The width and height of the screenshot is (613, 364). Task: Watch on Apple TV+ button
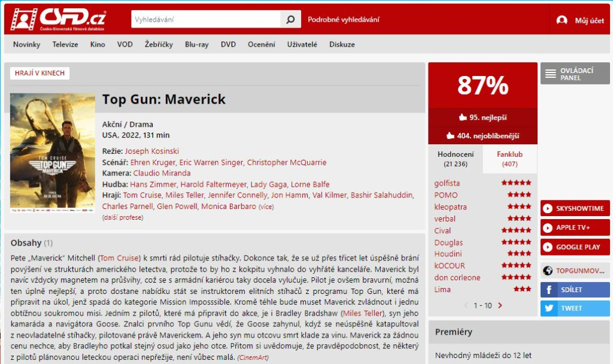coord(575,227)
